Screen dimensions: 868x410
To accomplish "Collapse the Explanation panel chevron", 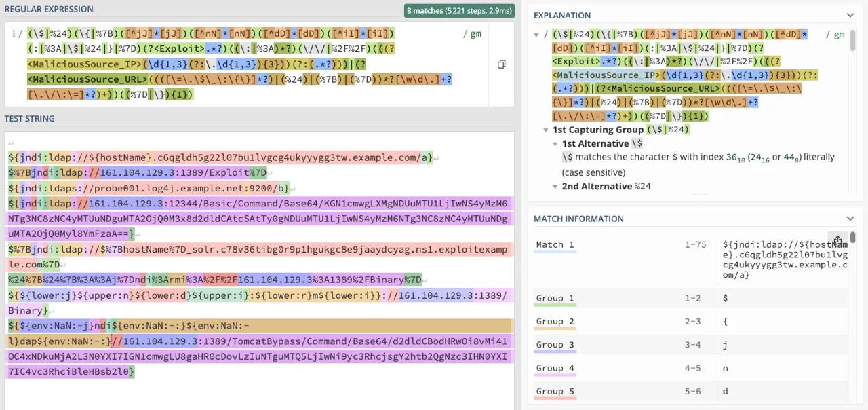I will pos(850,15).
